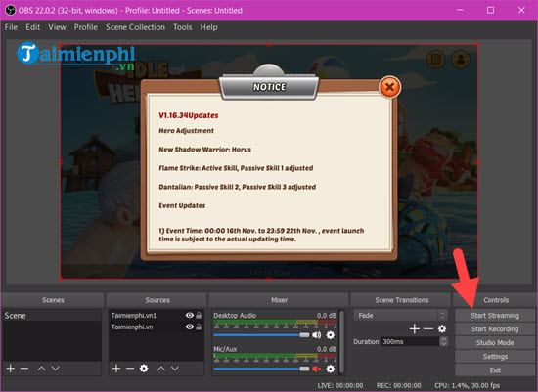538x392 pixels.
Task: Click the LIVE: 00:00:00 status text
Action: [x=340, y=385]
